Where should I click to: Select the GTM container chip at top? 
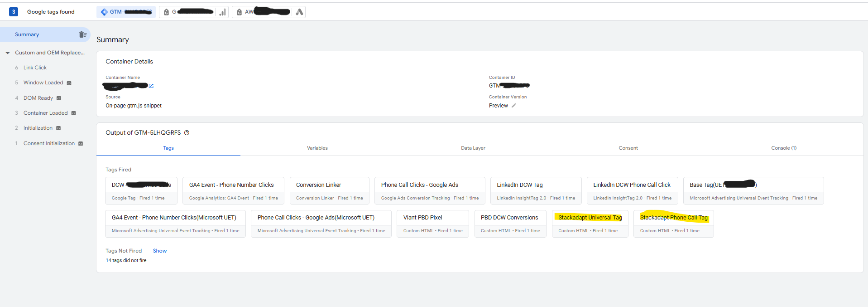pyautogui.click(x=126, y=12)
